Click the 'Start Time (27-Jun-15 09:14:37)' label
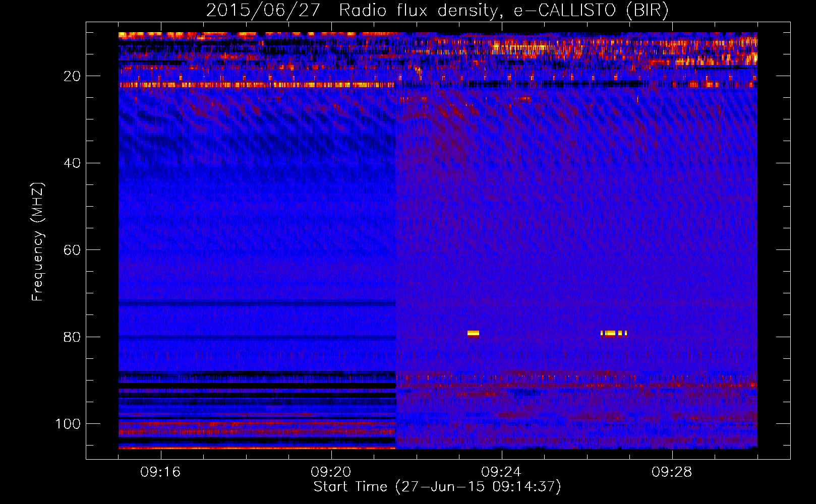This screenshot has width=816, height=504. click(437, 487)
